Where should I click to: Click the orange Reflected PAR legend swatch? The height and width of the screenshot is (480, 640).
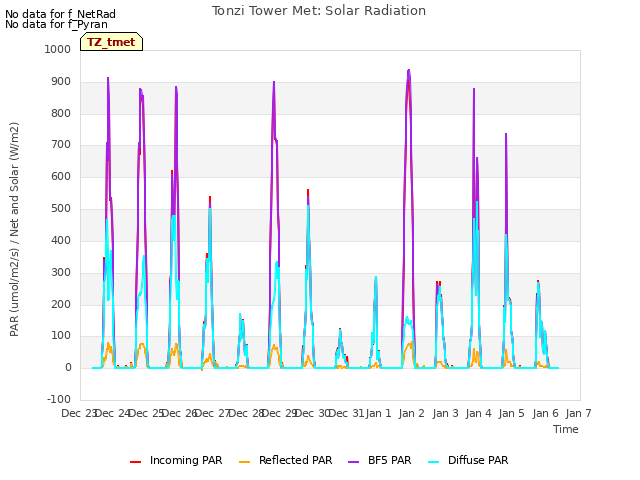244,462
